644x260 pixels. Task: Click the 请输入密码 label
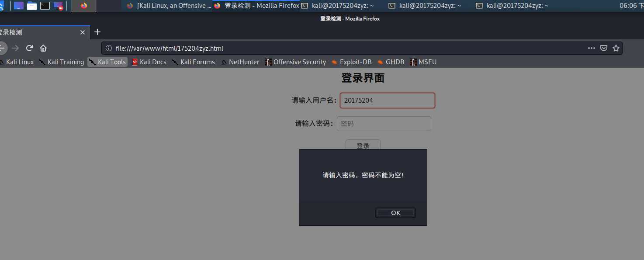point(315,124)
